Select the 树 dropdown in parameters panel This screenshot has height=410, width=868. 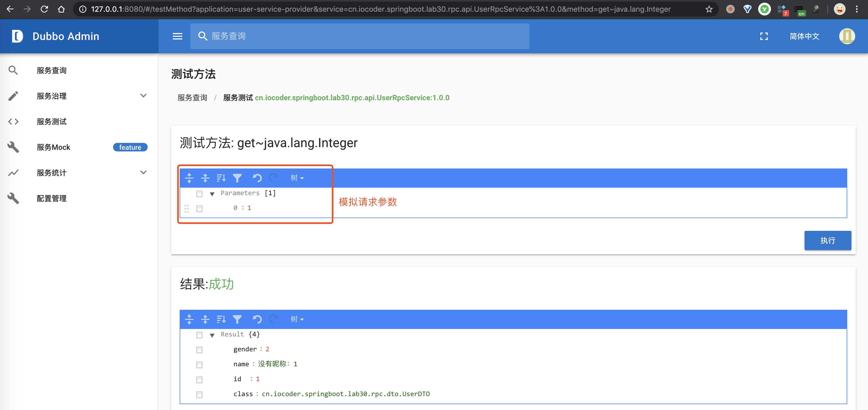[x=296, y=177]
